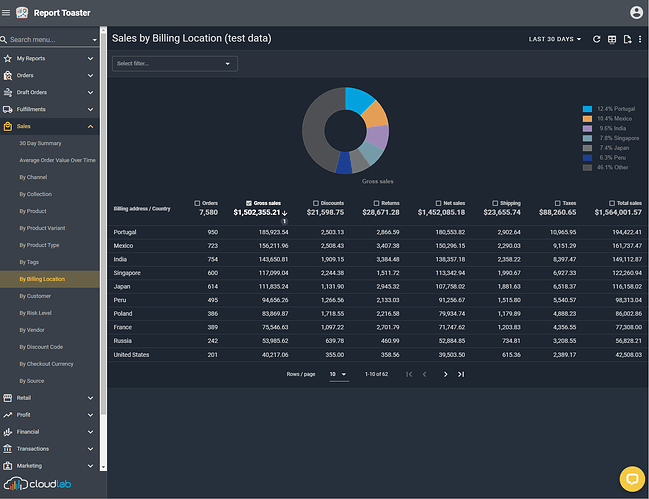The image size is (649, 499).
Task: Jump to the last page of results
Action: click(461, 374)
